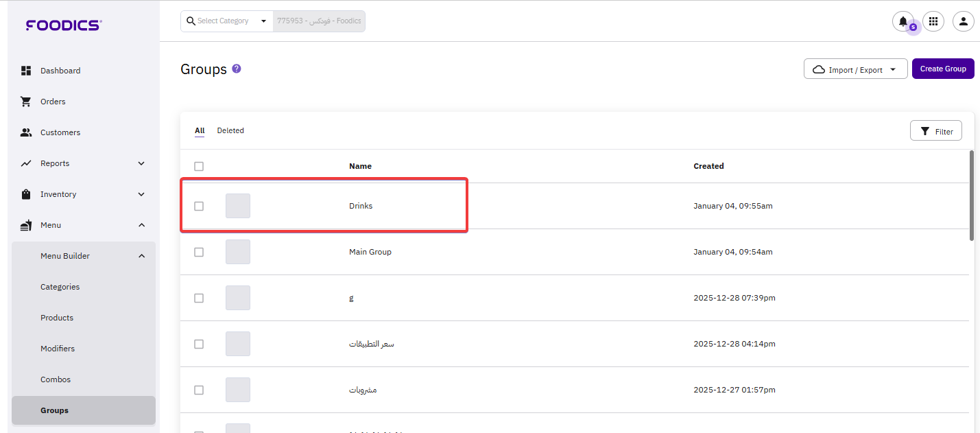
Task: Click the Drinks group image thumbnail
Action: tap(238, 206)
